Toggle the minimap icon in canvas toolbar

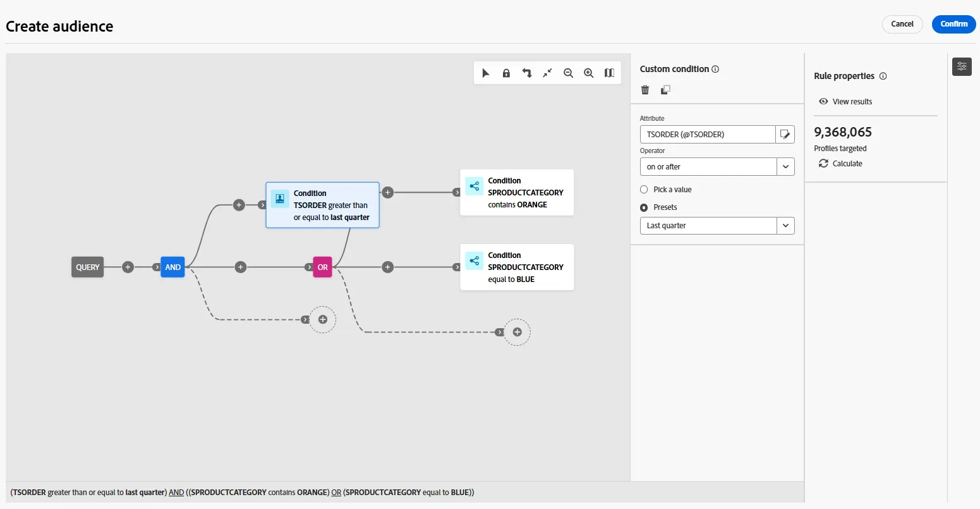coord(609,73)
